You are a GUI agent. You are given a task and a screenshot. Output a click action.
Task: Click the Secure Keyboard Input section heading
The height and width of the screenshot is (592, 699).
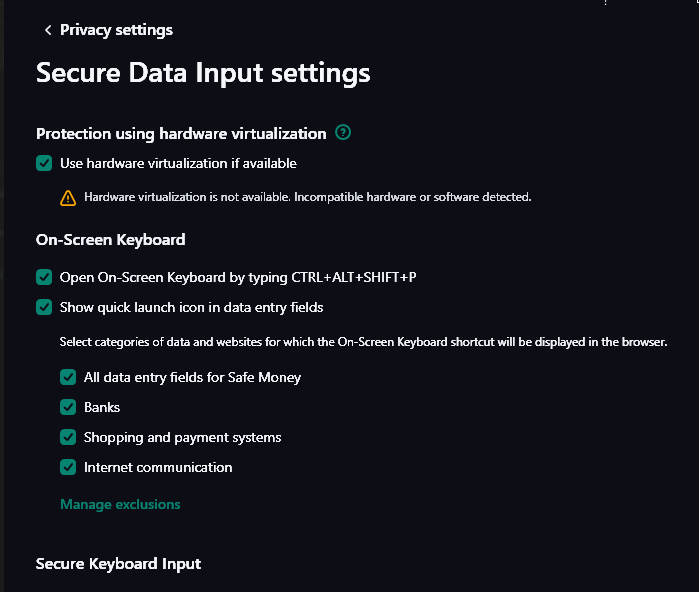(x=118, y=563)
